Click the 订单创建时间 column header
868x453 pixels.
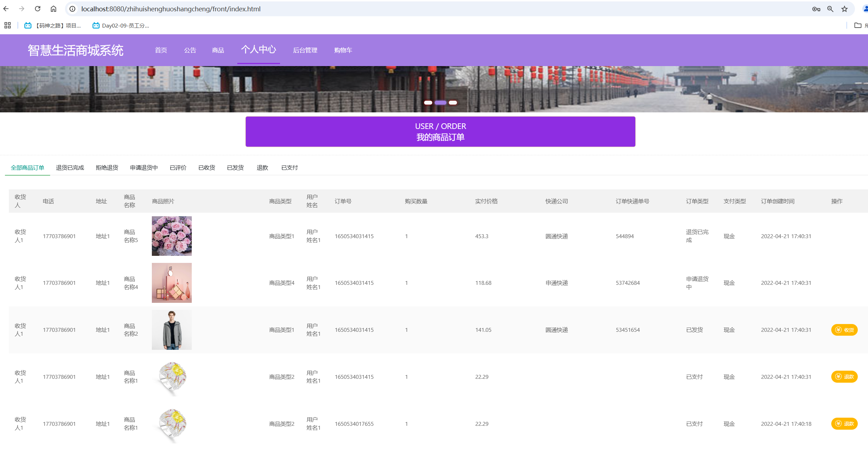pos(778,201)
